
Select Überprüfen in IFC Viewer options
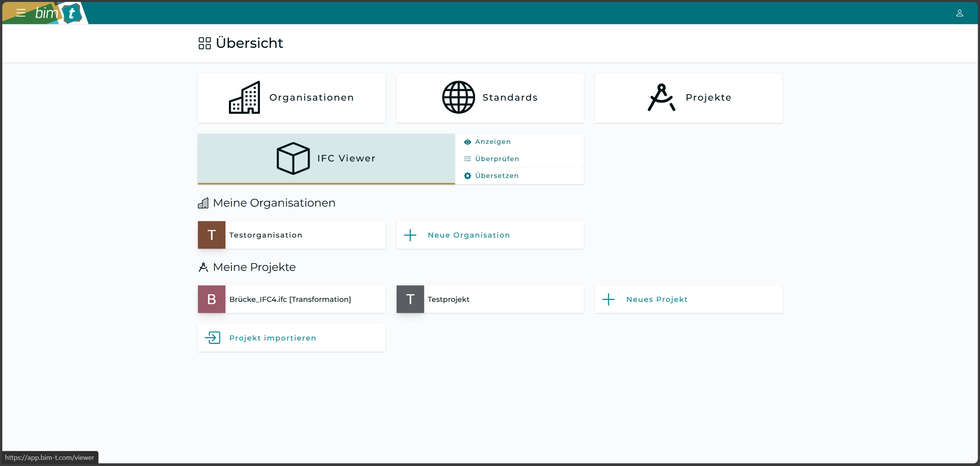click(497, 159)
